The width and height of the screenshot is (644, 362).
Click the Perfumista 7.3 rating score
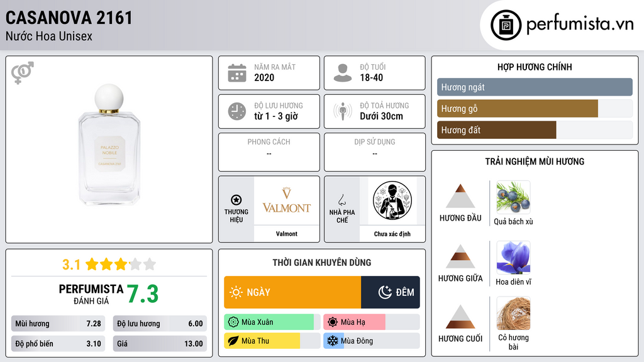click(x=143, y=294)
